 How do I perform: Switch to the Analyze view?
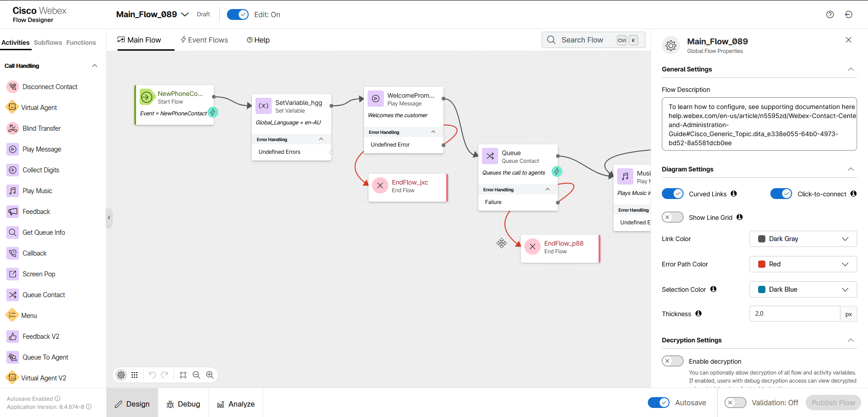[x=236, y=404]
